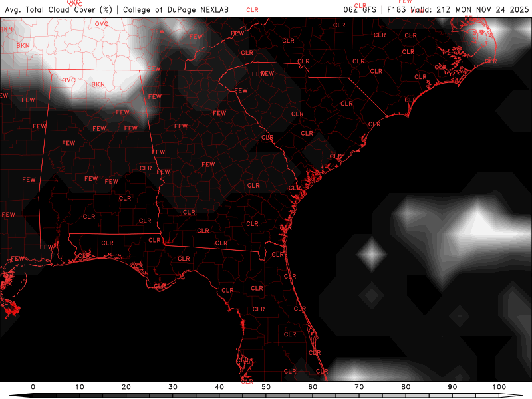This screenshot has height=399, width=532.
Task: Click the "06Z GFS" model run label
Action: point(360,9)
